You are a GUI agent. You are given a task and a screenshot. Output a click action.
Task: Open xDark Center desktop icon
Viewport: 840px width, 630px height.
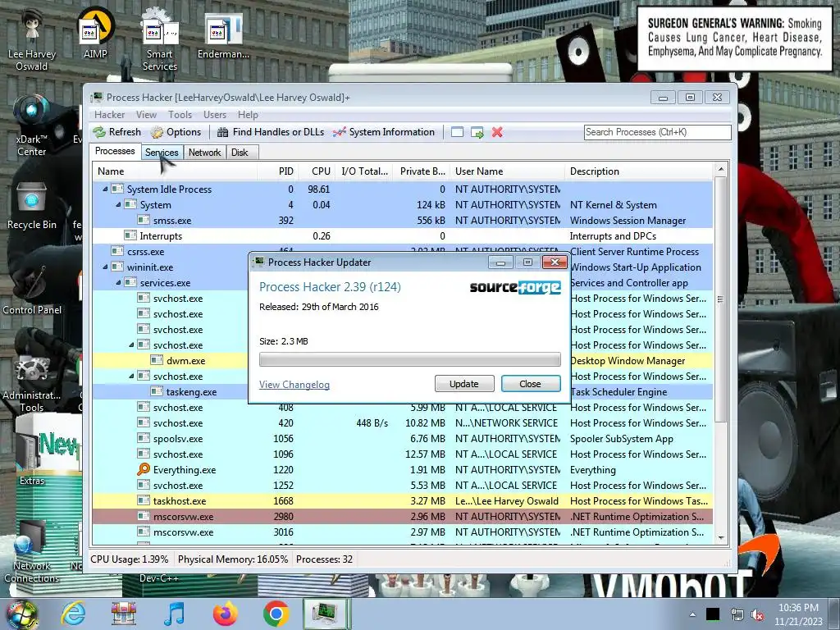[31, 126]
